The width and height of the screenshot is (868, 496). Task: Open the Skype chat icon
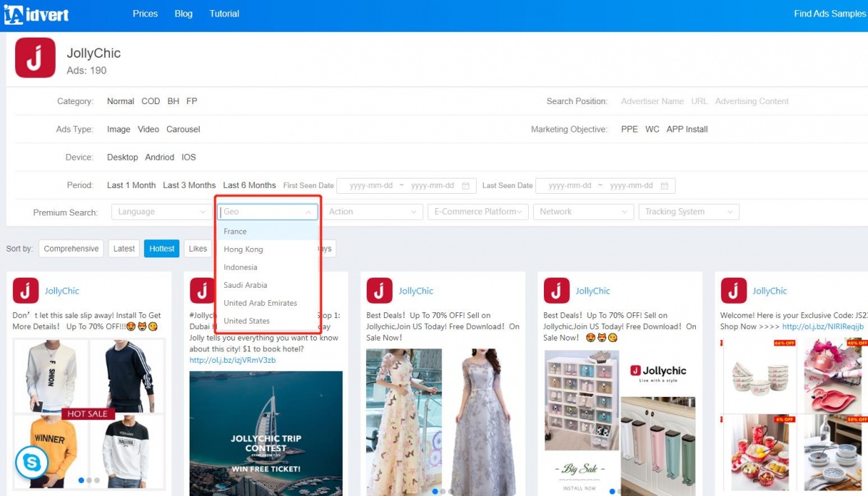[31, 463]
